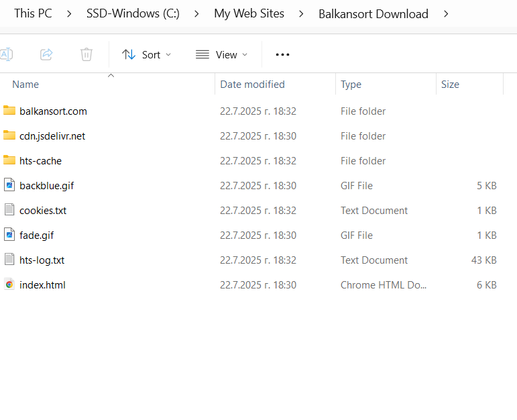Click the Rename icon in toolbar
517x420 pixels.
click(x=6, y=54)
